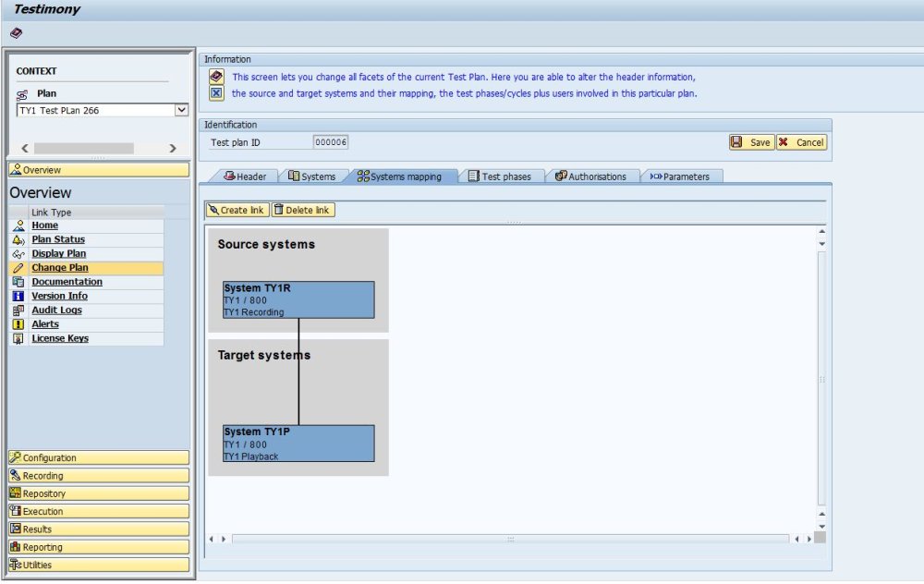
Task: Select the System TY1P target box
Action: point(298,444)
